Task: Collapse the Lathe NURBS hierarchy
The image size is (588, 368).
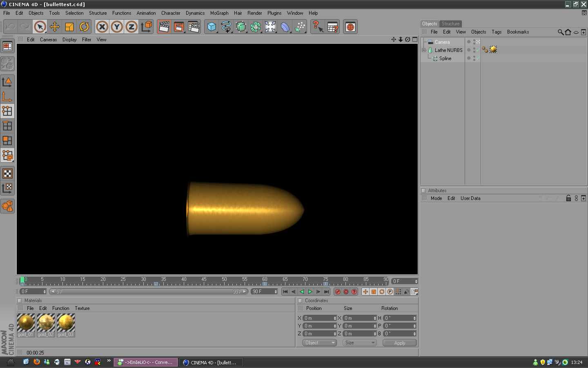Action: [x=423, y=50]
